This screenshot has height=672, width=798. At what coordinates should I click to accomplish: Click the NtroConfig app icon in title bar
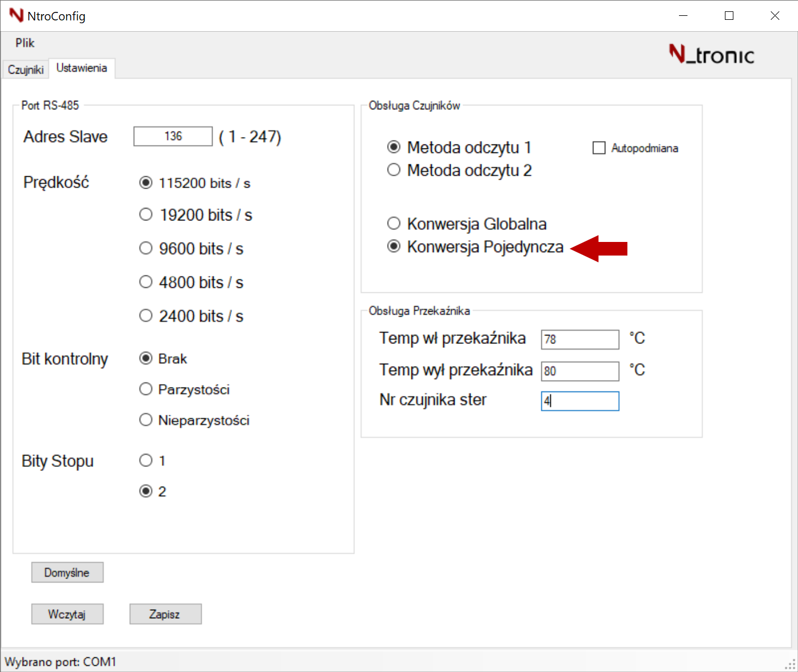(17, 15)
